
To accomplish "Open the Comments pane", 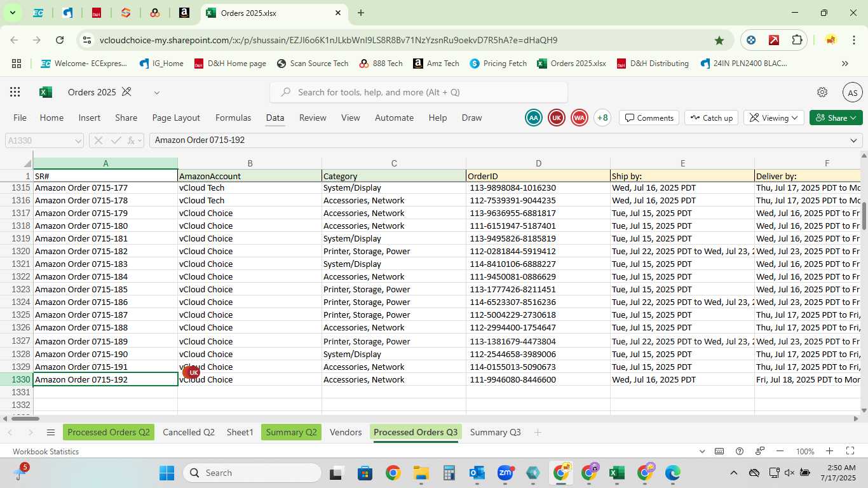I will coord(649,118).
